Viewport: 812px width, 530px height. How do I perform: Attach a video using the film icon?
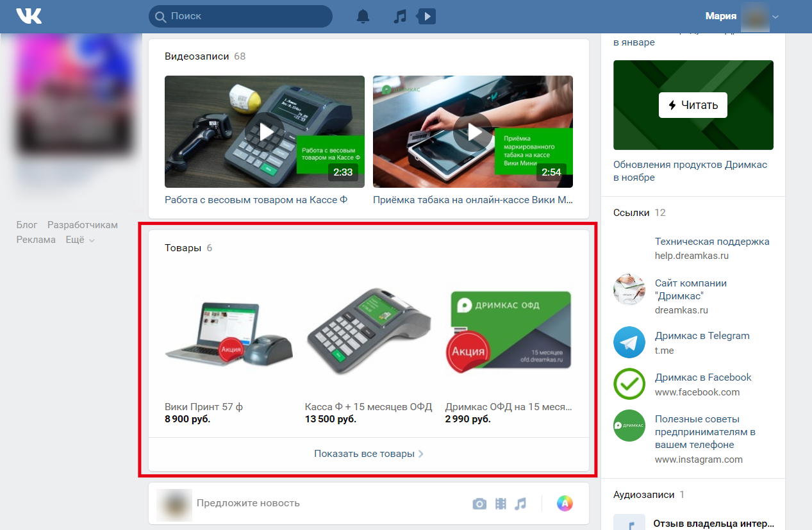click(x=501, y=504)
